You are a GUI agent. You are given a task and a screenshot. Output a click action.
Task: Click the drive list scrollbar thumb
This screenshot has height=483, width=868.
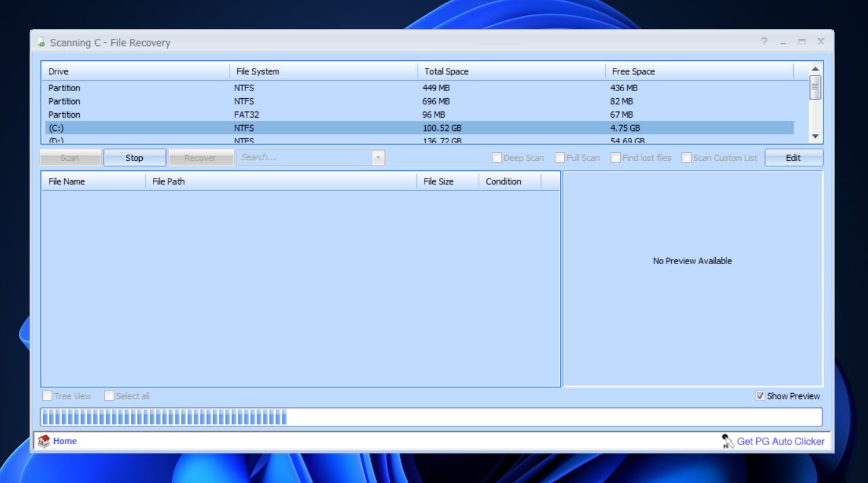pyautogui.click(x=815, y=87)
